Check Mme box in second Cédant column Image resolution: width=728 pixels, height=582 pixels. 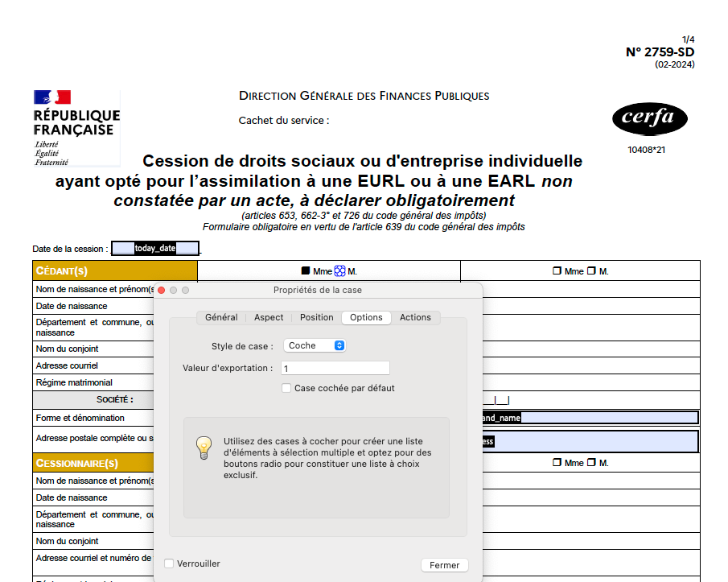(557, 270)
